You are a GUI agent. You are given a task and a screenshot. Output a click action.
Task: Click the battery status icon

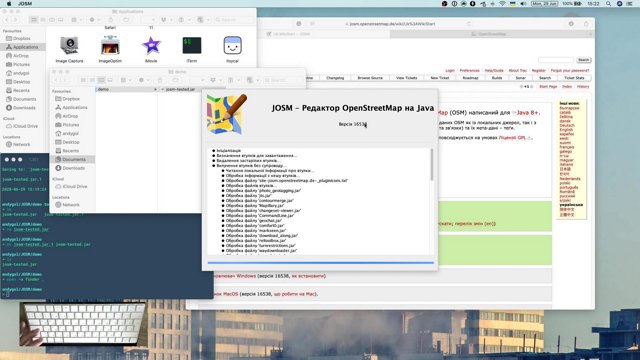[x=578, y=4]
